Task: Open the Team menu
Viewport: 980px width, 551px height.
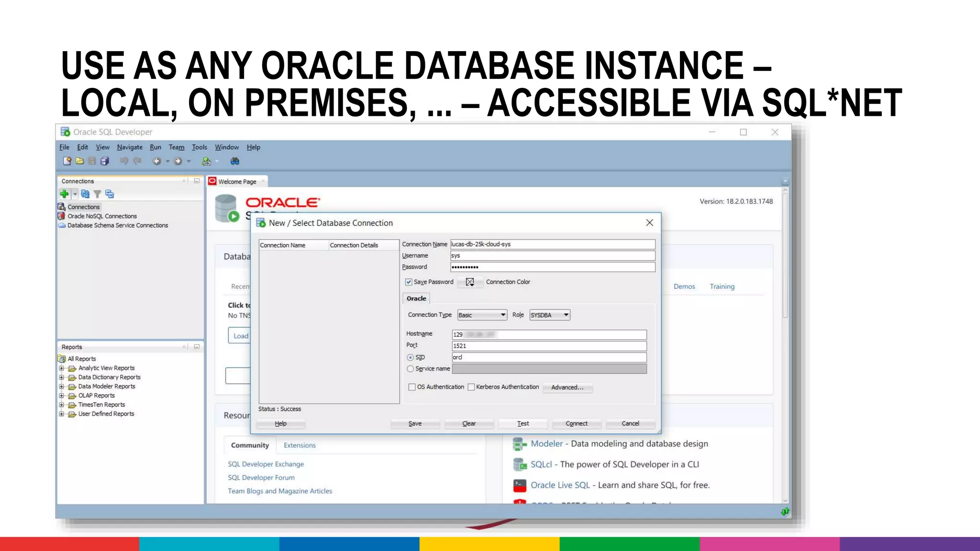Action: pyautogui.click(x=177, y=147)
